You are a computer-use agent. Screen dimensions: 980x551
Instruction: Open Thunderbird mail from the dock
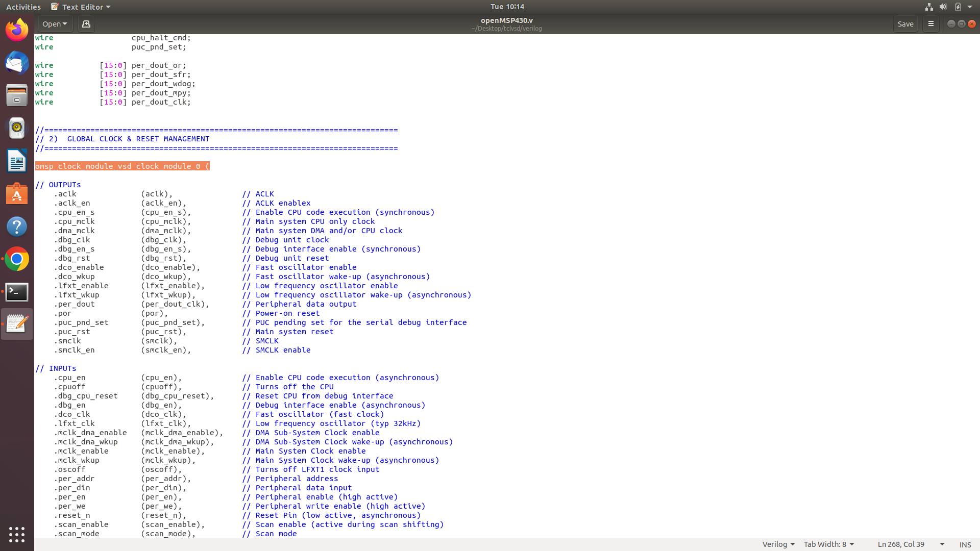pyautogui.click(x=17, y=63)
